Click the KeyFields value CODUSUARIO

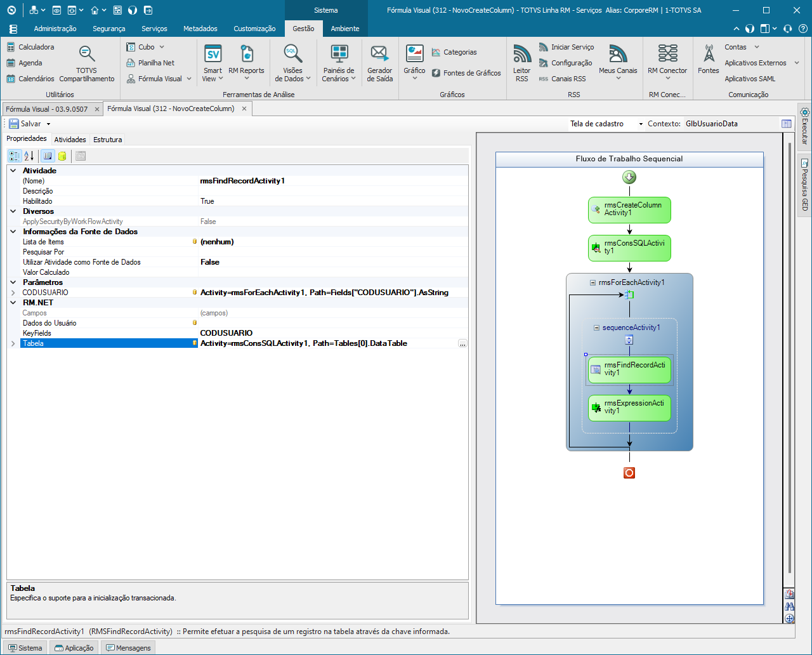[x=226, y=333]
